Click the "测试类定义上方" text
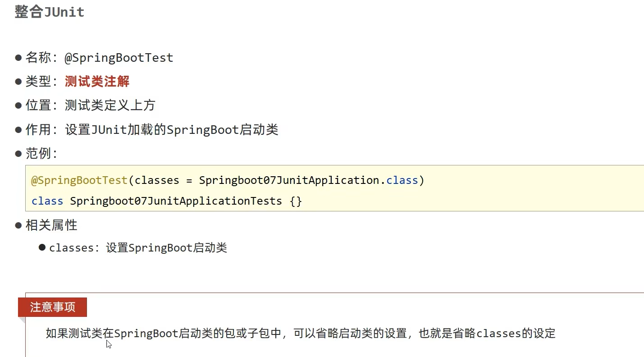This screenshot has height=357, width=644. click(110, 105)
